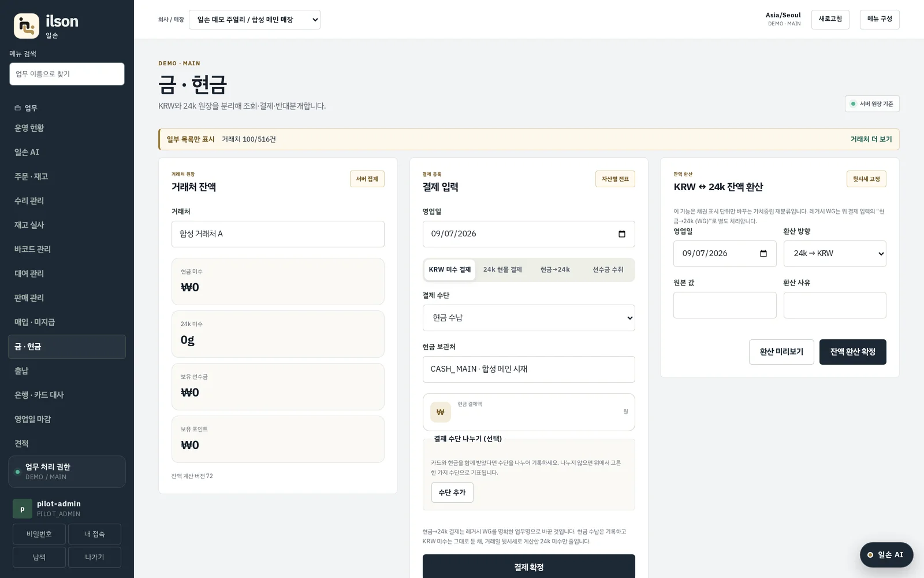Open 출납 menu item

click(x=67, y=371)
